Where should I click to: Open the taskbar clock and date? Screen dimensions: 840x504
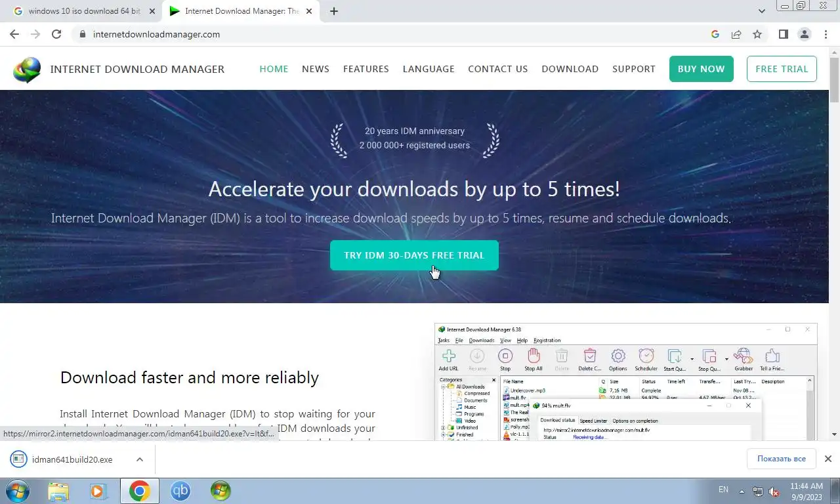806,492
